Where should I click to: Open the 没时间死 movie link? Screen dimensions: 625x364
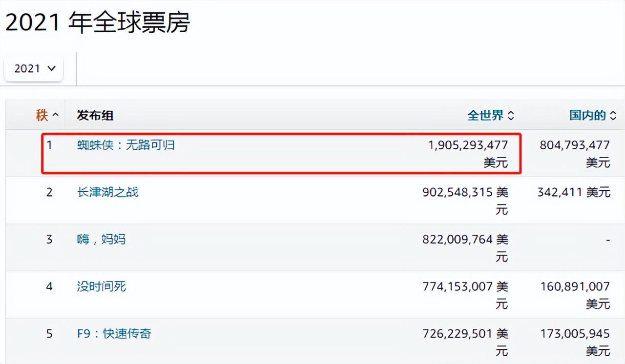[101, 286]
